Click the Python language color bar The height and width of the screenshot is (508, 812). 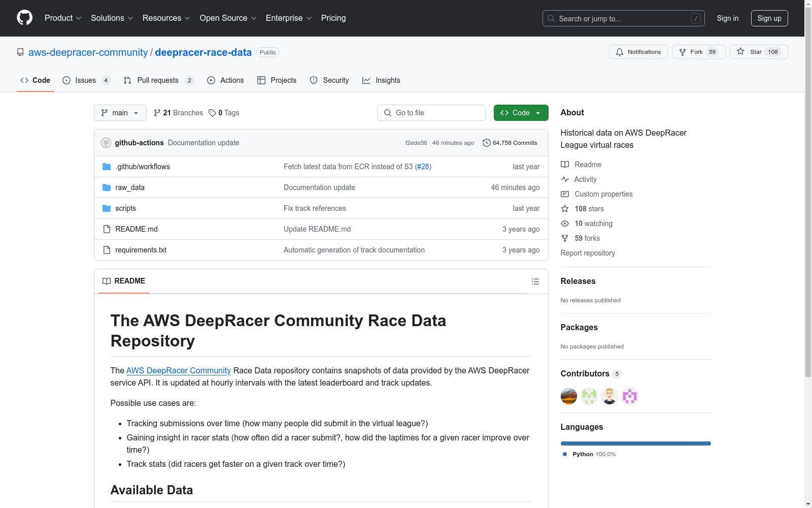(x=636, y=443)
